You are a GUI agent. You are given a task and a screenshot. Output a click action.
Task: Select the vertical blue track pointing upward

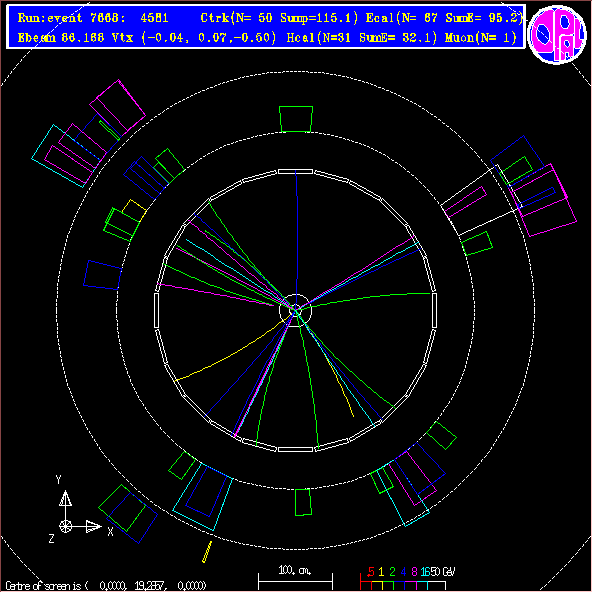297,240
